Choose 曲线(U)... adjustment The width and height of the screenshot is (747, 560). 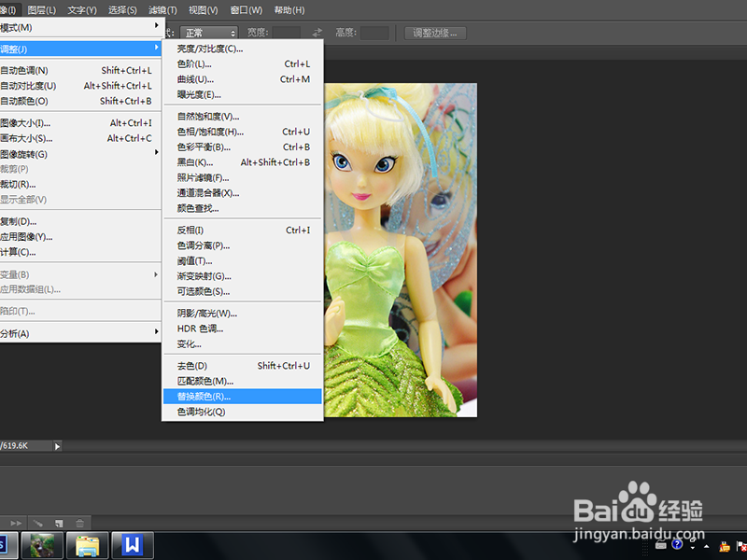pyautogui.click(x=243, y=79)
